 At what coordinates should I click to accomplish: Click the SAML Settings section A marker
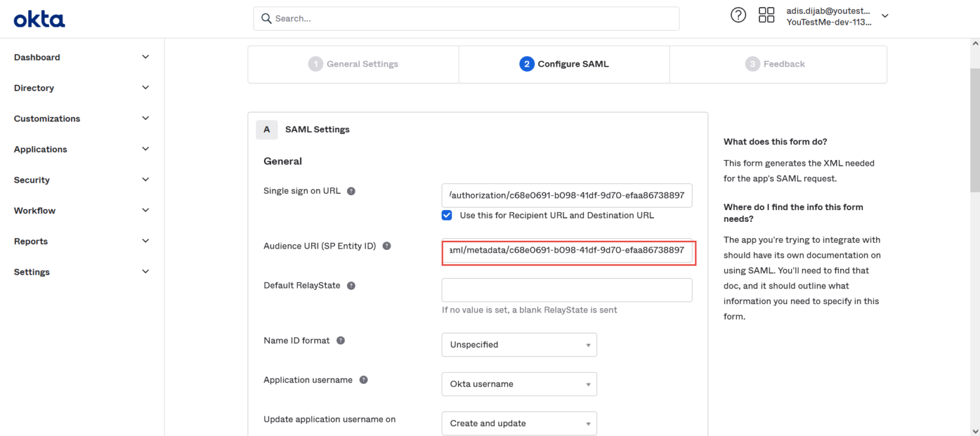[267, 129]
